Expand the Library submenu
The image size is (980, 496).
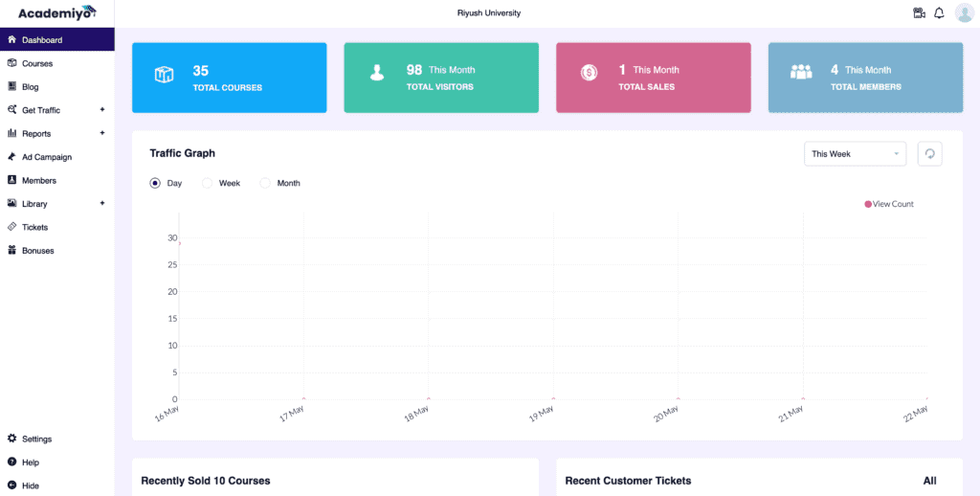coord(101,204)
